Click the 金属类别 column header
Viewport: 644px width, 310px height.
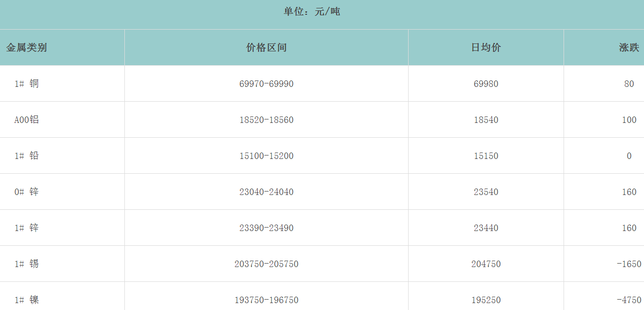point(27,48)
